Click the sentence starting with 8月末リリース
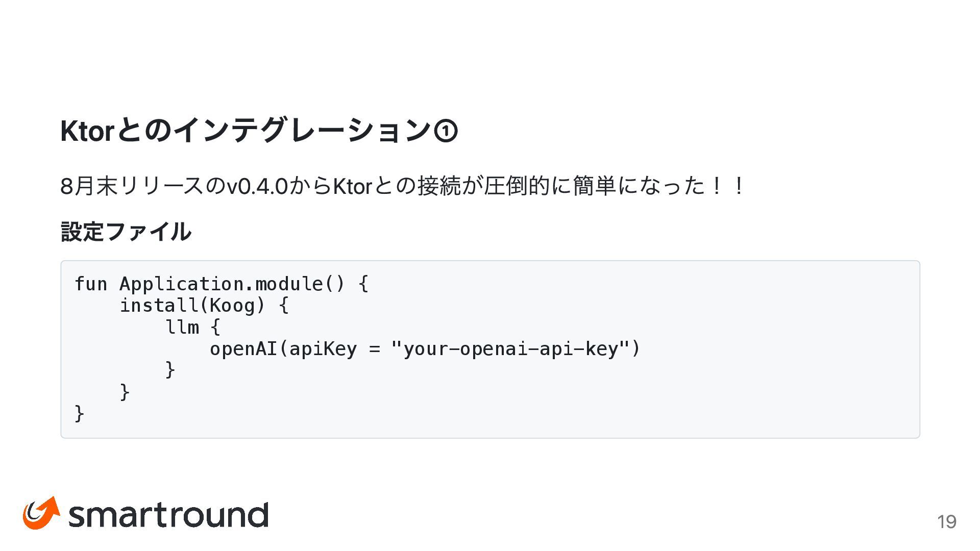The height and width of the screenshot is (551, 980). click(403, 186)
